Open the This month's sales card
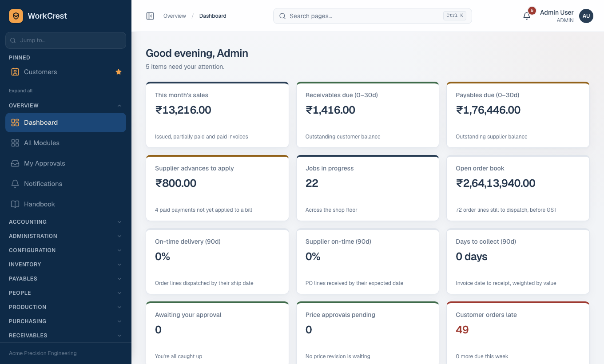Screen dimensions: 604x364 click(x=217, y=115)
